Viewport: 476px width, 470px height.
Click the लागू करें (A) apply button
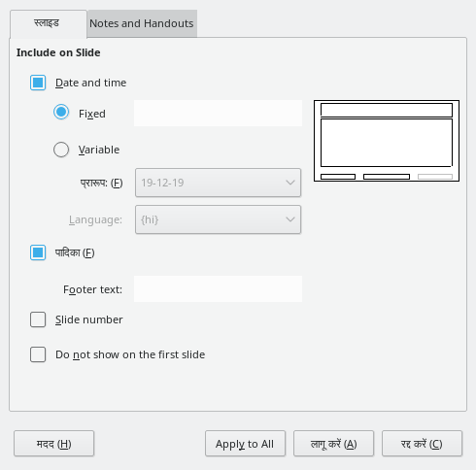[333, 444]
